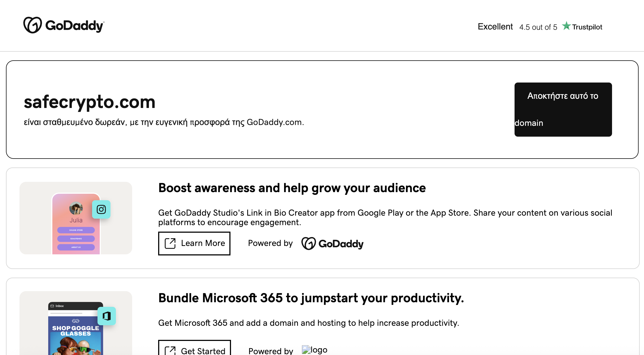Click broken logo image near Powered by

tap(314, 350)
